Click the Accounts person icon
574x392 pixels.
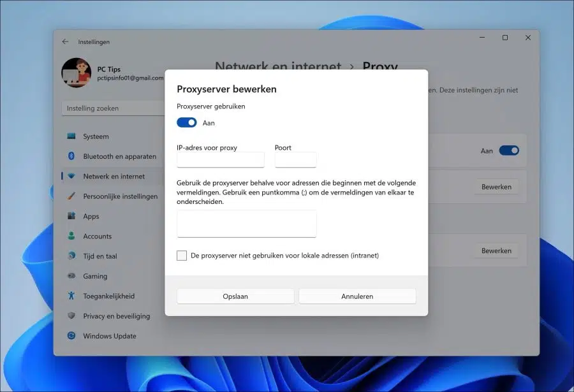(71, 236)
